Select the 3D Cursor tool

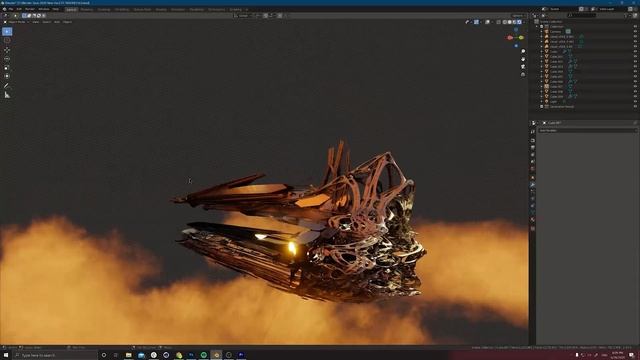tap(7, 40)
